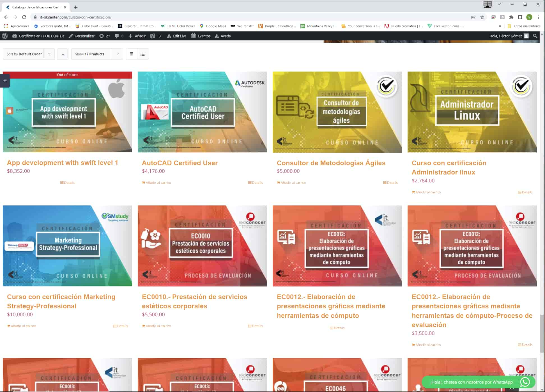Toggle descending sort order arrow
Screen dimensions: 545x392
tap(63, 54)
